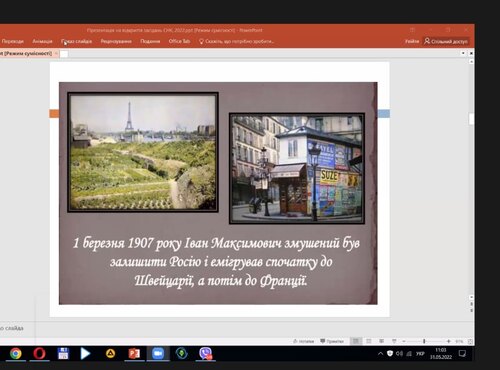Open the Office Tab bar dropdown arrow
Screen dimensions: 500x370
coord(463,53)
